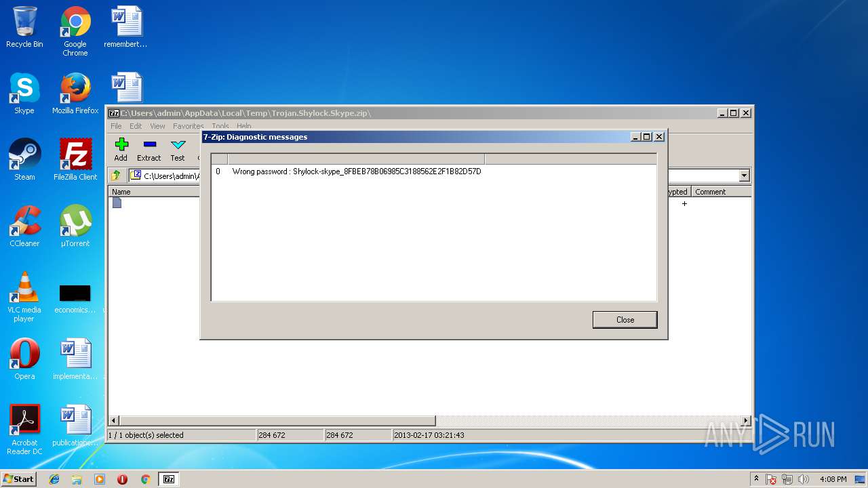Open the volume speaker tray icon

coord(804,479)
